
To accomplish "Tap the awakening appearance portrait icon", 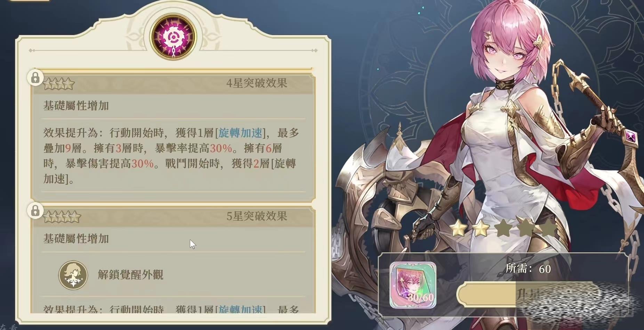I will pos(73,275).
